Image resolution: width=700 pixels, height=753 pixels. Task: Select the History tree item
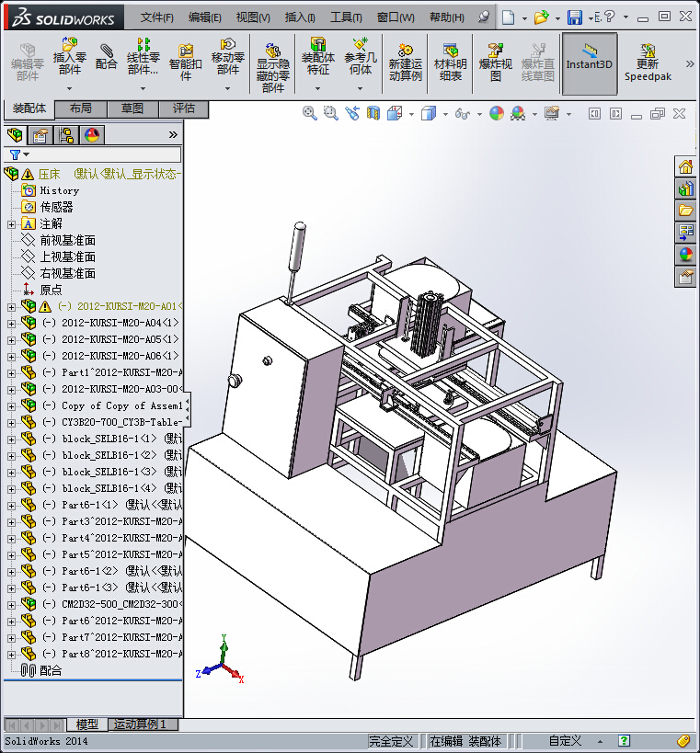(x=60, y=190)
